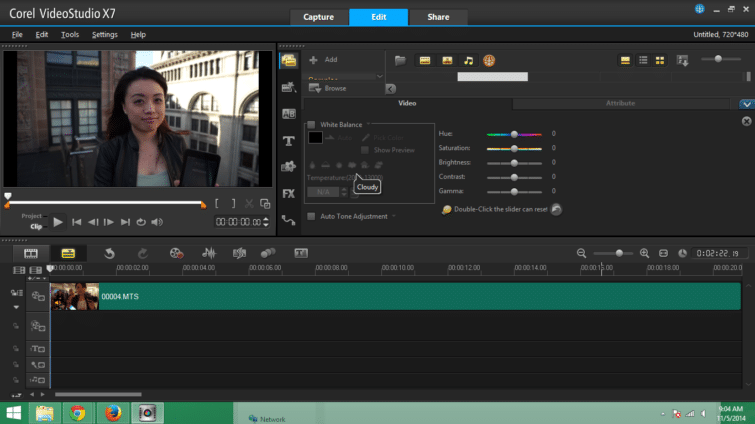Expand Auto Tone Adjustment dropdown arrow

394,217
